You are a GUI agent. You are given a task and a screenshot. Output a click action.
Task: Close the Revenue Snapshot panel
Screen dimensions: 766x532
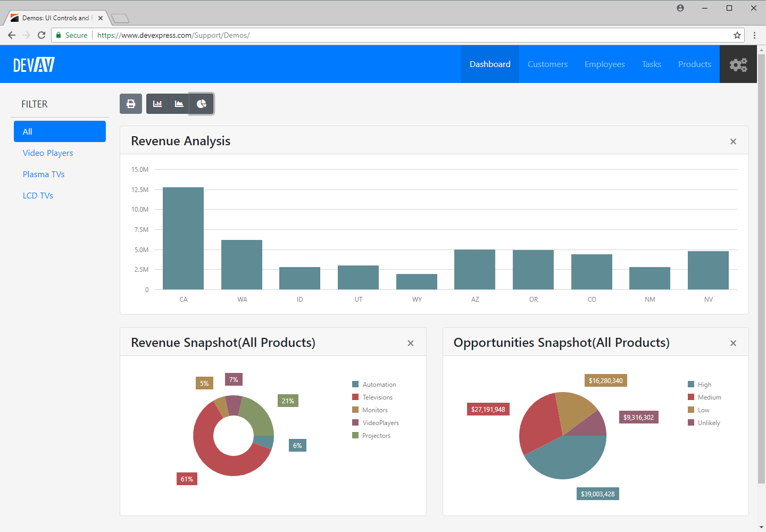pyautogui.click(x=411, y=343)
